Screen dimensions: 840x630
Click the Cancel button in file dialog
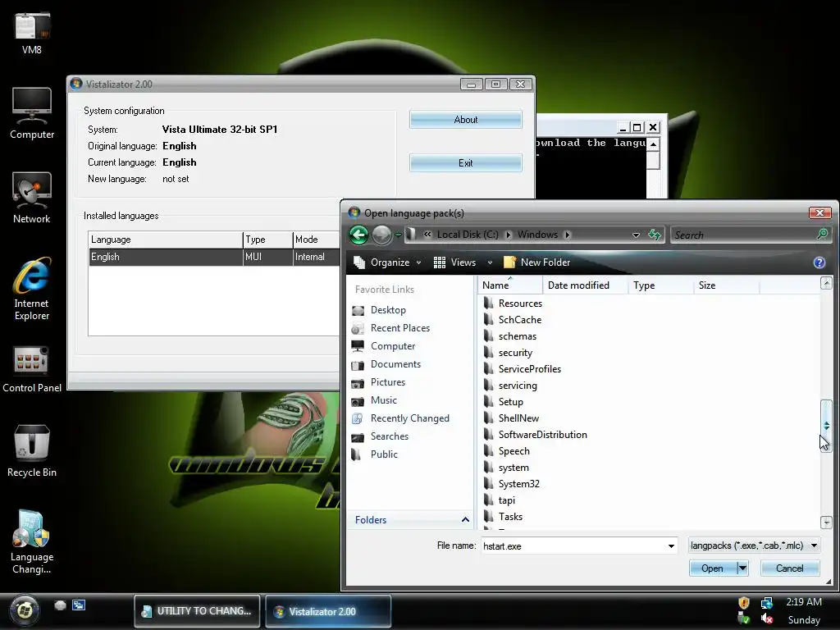[790, 568]
